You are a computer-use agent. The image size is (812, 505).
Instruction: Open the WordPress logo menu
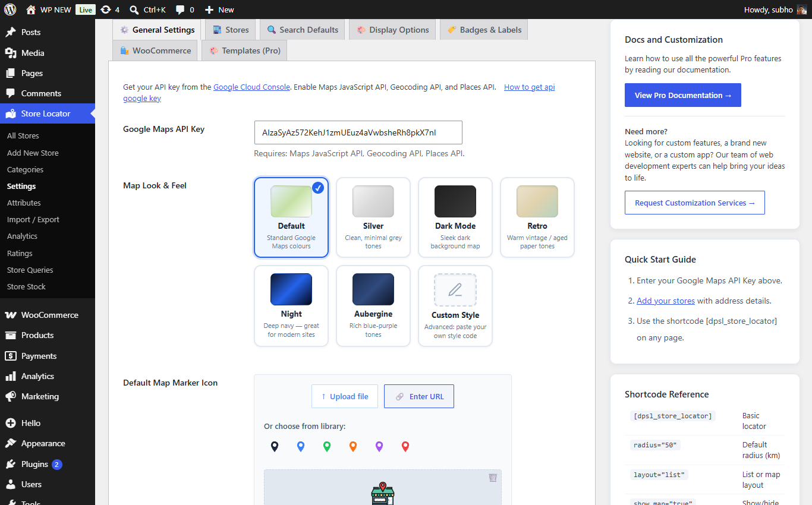pos(10,10)
